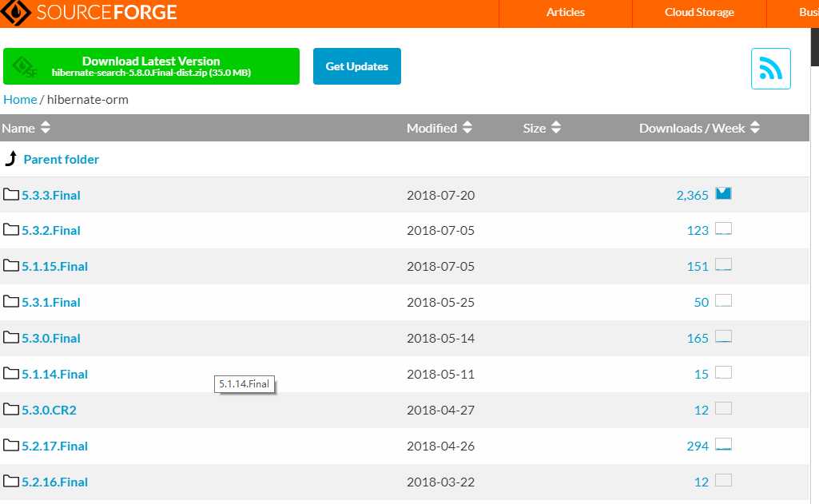This screenshot has width=819, height=504.
Task: Open the 5.3.0.CR2 folder link
Action: pyautogui.click(x=49, y=410)
